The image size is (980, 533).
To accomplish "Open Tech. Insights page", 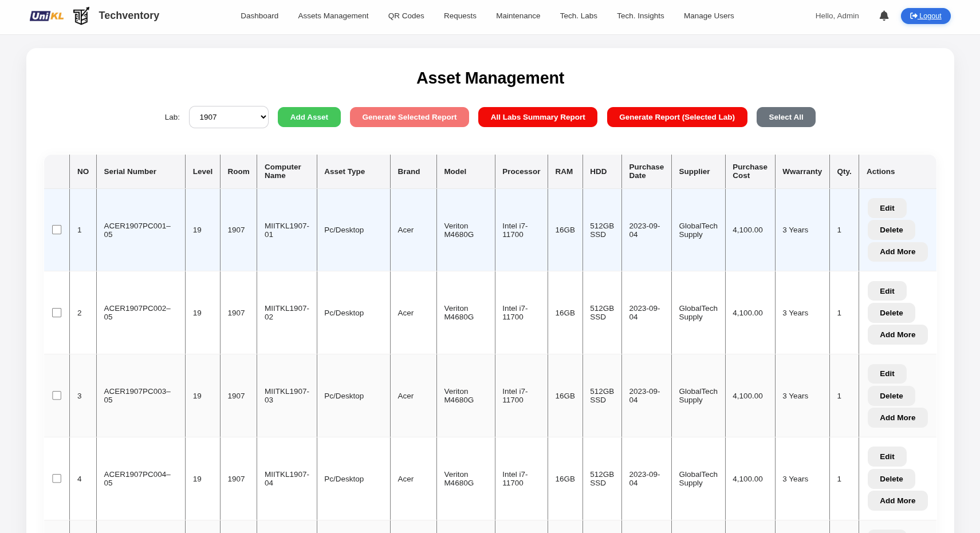I will (x=640, y=15).
